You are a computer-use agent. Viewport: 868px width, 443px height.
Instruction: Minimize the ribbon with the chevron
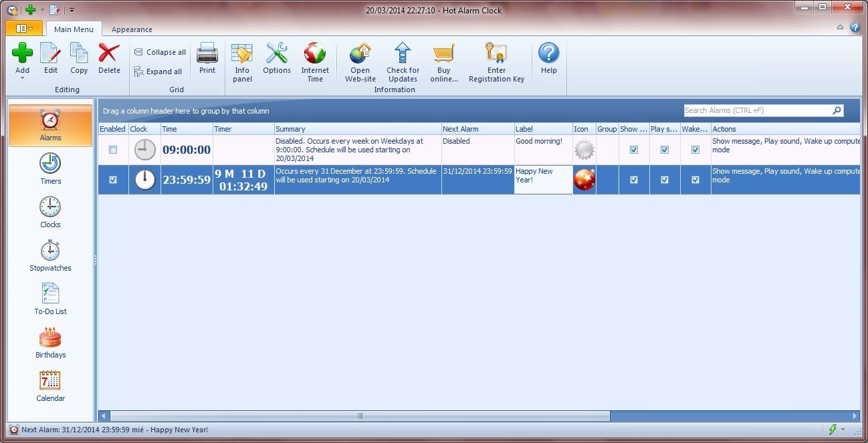pyautogui.click(x=840, y=29)
